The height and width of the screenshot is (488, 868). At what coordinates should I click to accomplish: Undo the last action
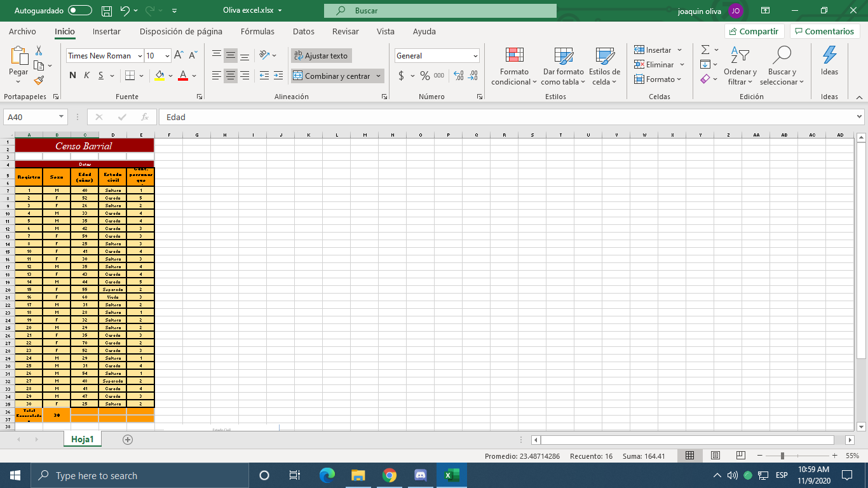tap(125, 11)
